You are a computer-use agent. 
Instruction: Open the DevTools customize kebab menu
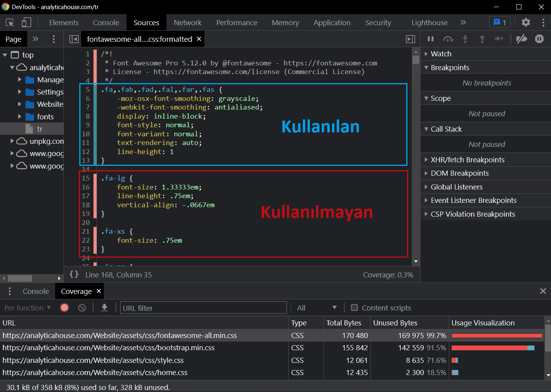(x=543, y=22)
